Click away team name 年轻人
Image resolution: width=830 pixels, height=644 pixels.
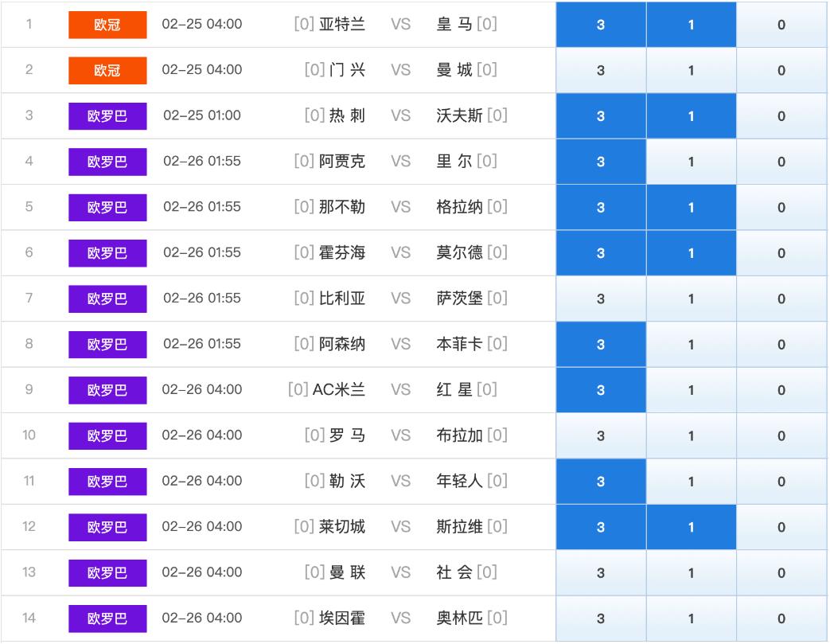coord(459,481)
